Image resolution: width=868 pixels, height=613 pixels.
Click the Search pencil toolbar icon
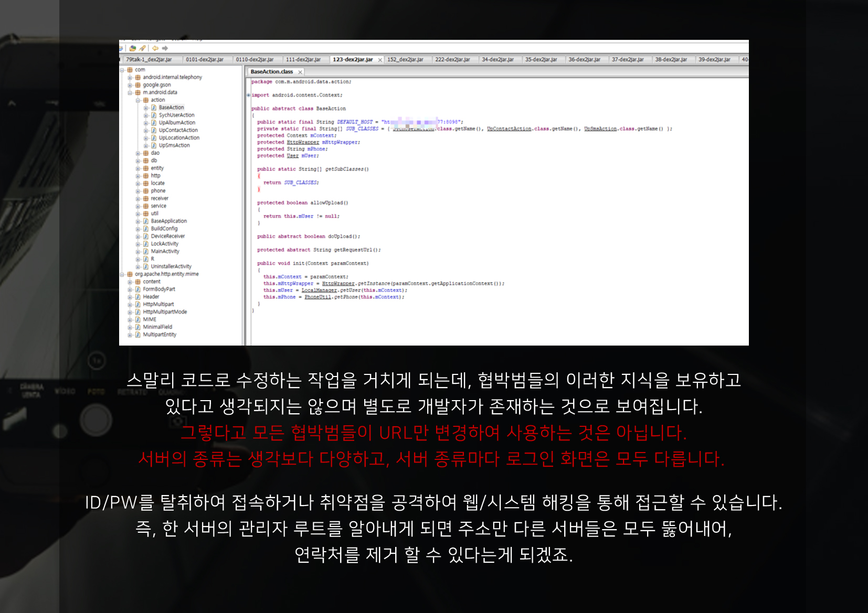coord(142,48)
